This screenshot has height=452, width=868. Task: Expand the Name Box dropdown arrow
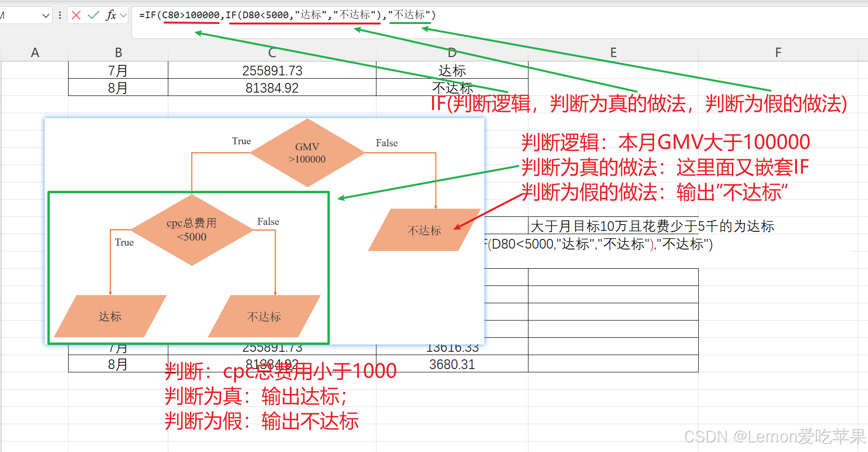tap(46, 15)
